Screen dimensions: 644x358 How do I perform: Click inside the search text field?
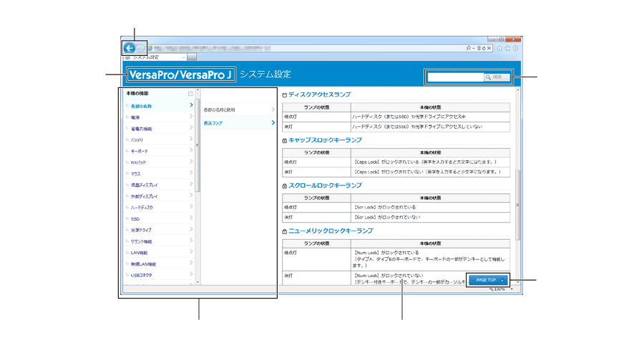coord(454,77)
